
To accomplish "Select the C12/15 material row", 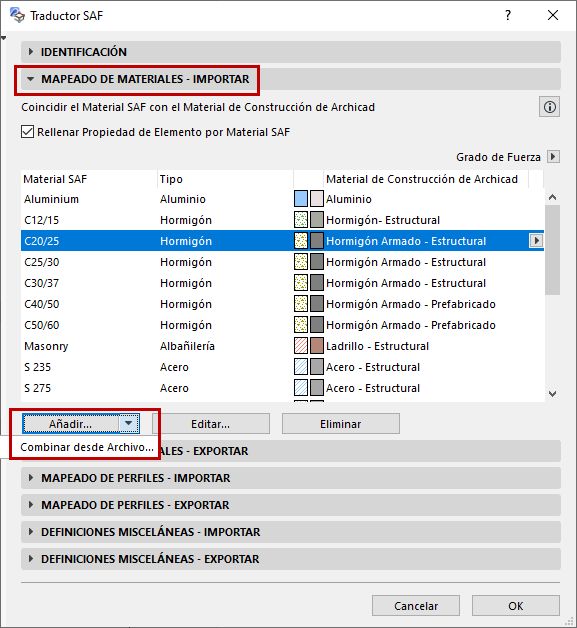I will pyautogui.click(x=282, y=219).
